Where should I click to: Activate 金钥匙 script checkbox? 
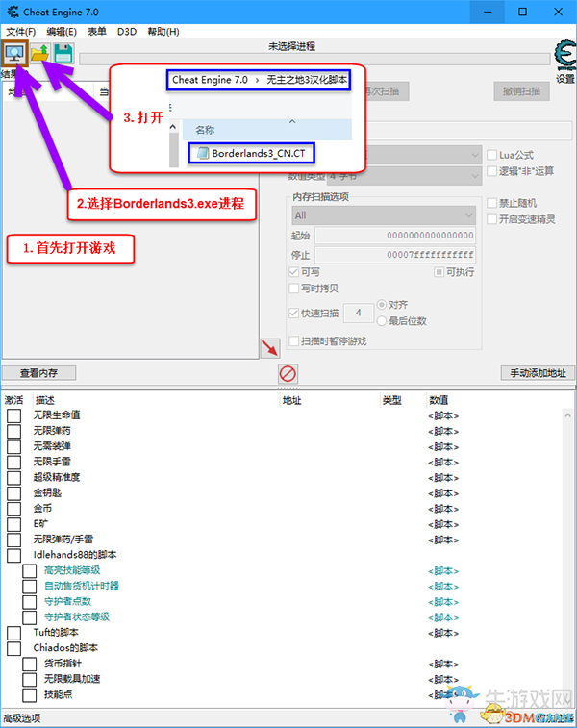click(x=13, y=493)
